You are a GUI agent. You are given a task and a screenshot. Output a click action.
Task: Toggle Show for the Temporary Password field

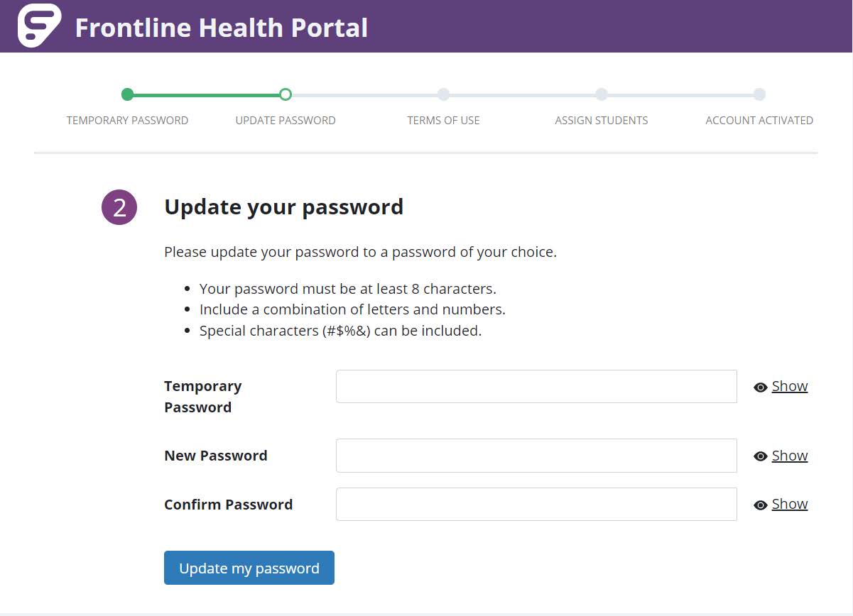click(x=790, y=386)
